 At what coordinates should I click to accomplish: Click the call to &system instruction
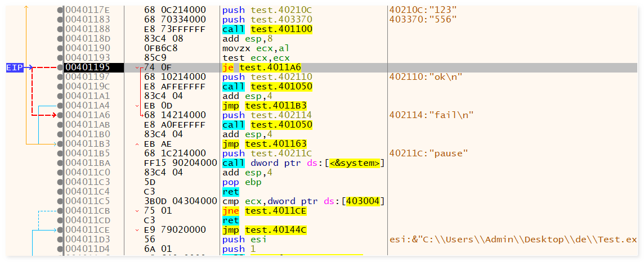(x=303, y=163)
